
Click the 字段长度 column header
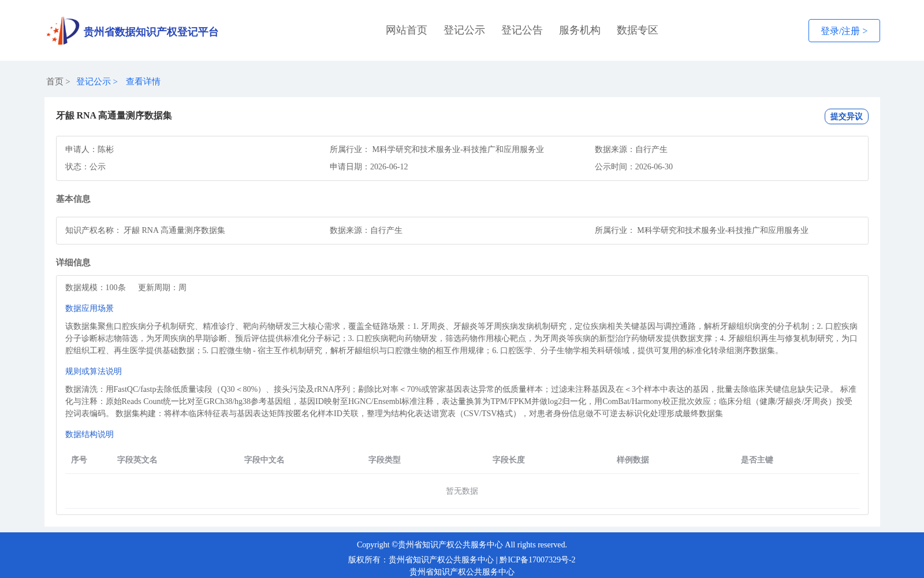tap(509, 460)
